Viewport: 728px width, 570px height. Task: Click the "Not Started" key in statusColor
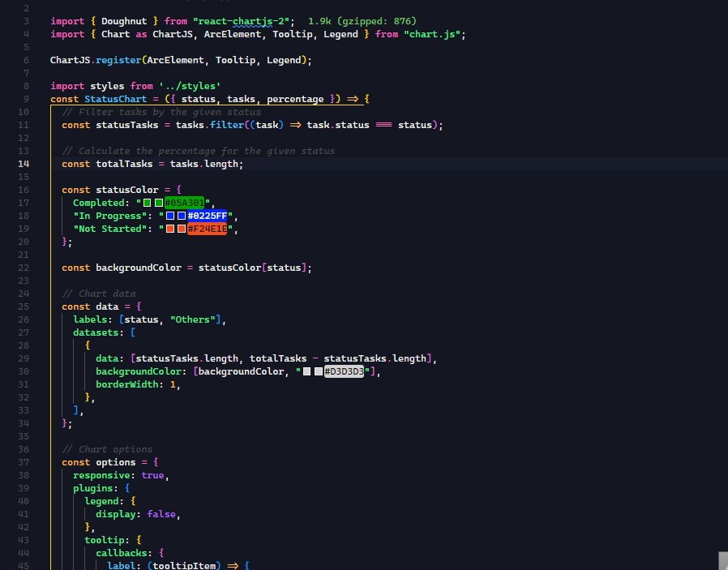(110, 229)
